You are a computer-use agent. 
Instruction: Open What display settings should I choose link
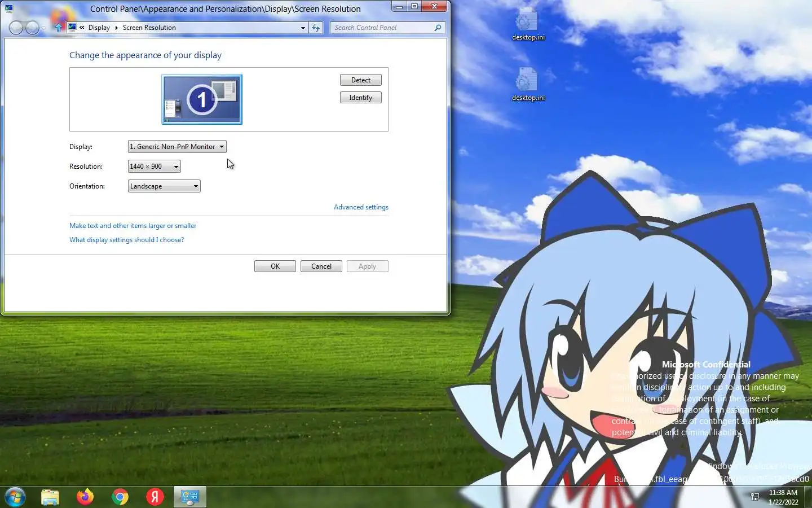pyautogui.click(x=127, y=240)
